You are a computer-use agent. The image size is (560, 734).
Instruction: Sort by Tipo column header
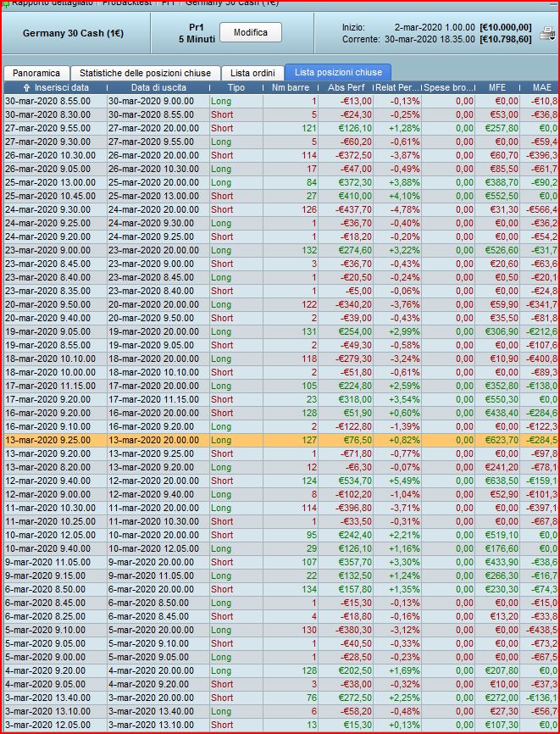click(236, 87)
